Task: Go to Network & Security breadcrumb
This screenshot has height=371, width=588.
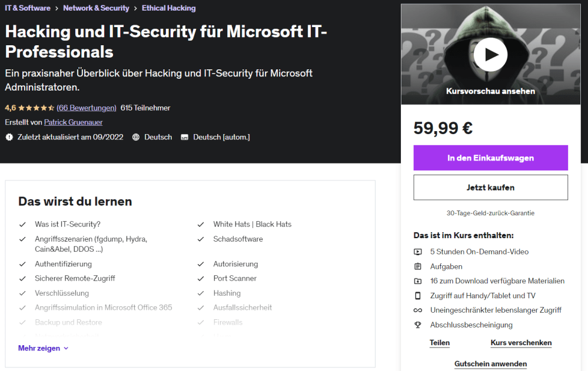Action: [x=96, y=8]
